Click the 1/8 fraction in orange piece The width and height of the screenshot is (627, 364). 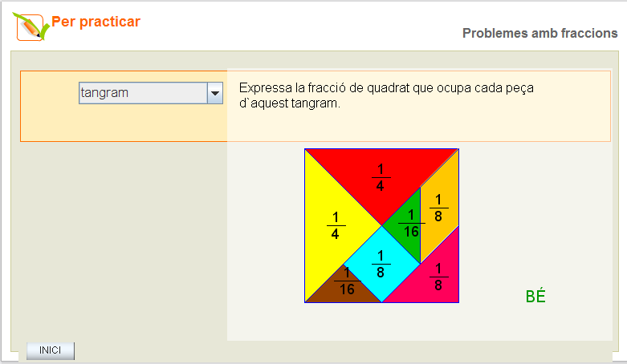439,208
